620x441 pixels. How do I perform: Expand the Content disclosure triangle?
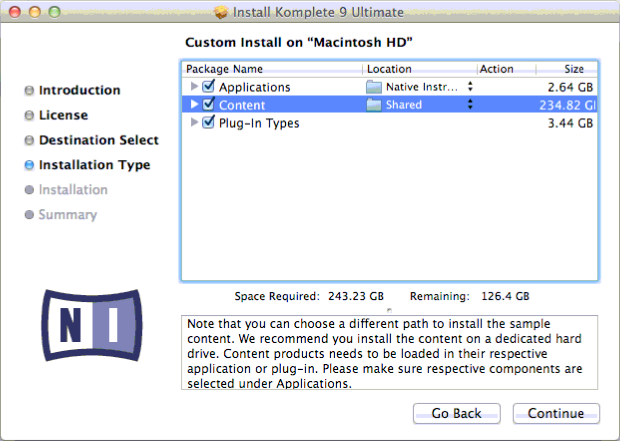pyautogui.click(x=194, y=104)
